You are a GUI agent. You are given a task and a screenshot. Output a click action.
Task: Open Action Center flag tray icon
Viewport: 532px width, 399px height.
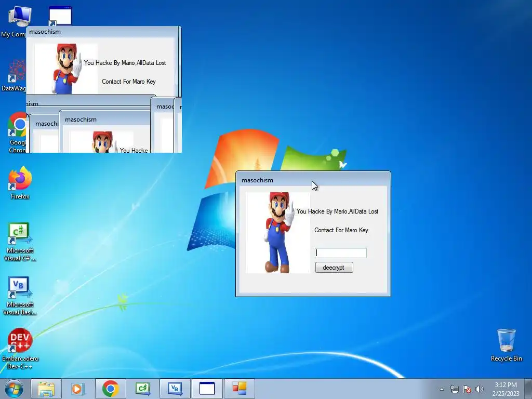tap(467, 389)
